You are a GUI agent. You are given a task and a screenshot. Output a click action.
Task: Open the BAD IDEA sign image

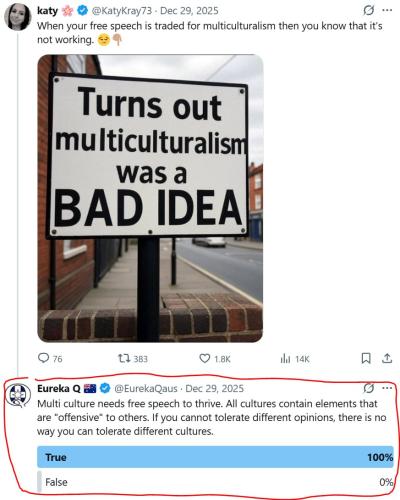tap(150, 198)
